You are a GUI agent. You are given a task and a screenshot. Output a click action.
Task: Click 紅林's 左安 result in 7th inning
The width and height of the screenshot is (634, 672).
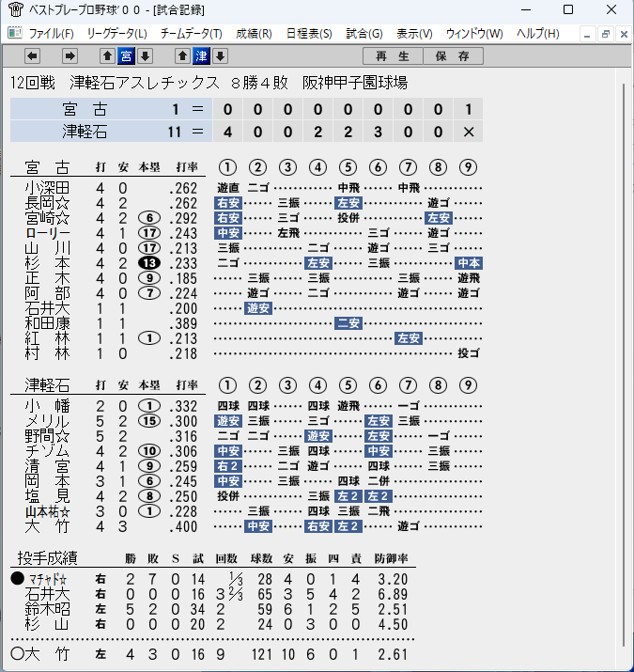409,338
